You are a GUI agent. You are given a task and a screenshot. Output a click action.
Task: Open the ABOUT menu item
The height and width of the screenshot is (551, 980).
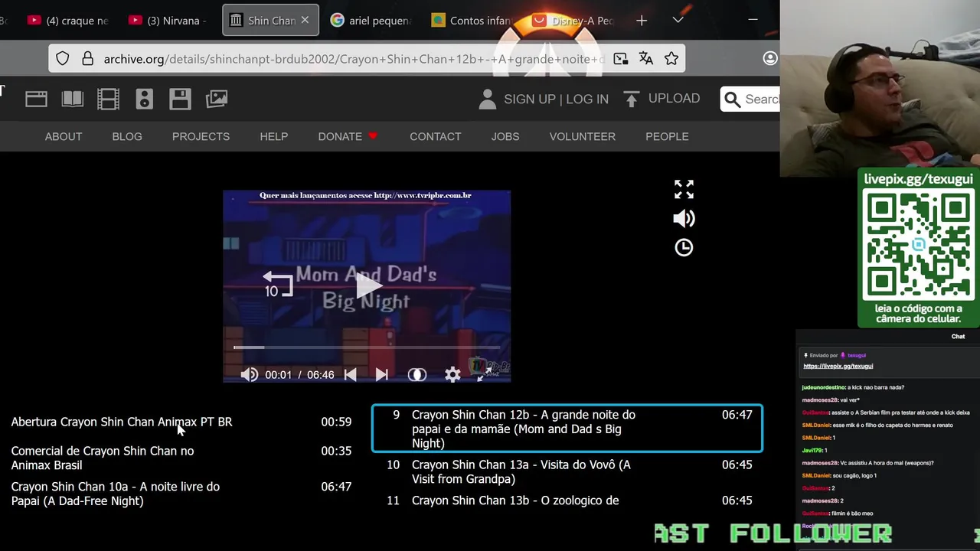coord(64,136)
